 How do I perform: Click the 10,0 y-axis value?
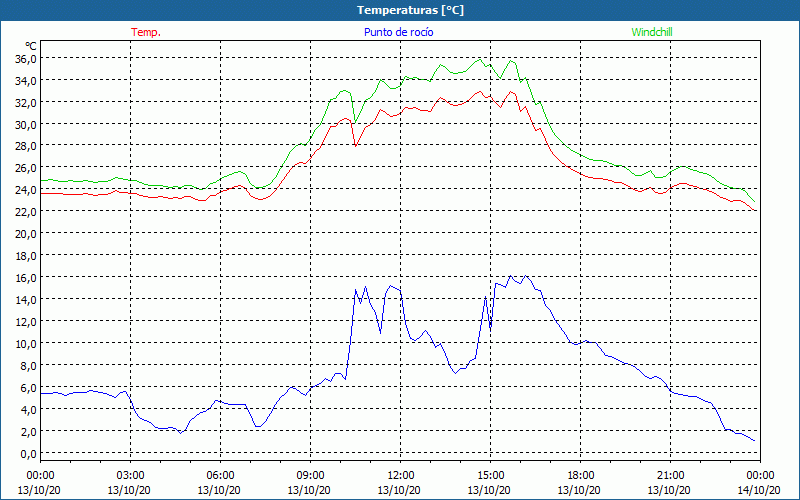tap(26, 343)
